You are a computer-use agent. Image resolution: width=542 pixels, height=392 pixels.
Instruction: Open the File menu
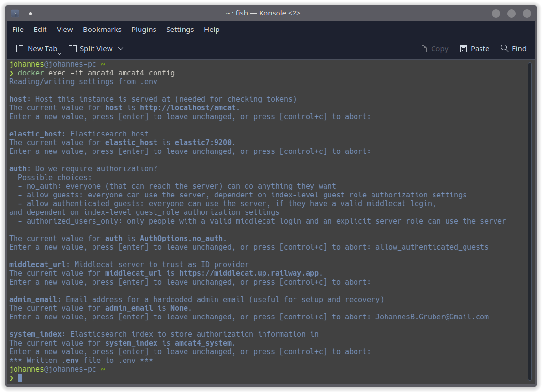click(x=18, y=30)
